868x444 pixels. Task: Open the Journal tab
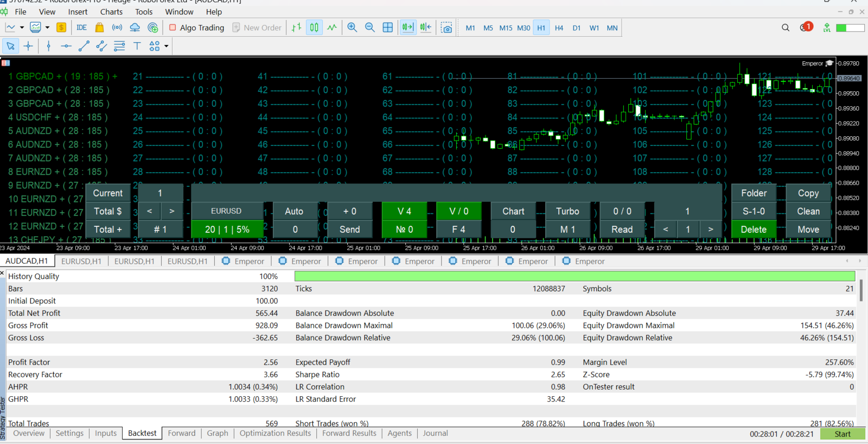(435, 433)
